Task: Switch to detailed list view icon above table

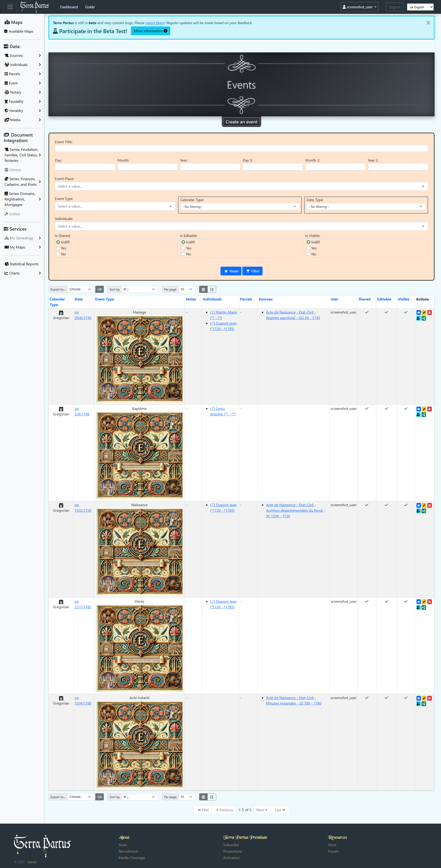Action: 212,289
